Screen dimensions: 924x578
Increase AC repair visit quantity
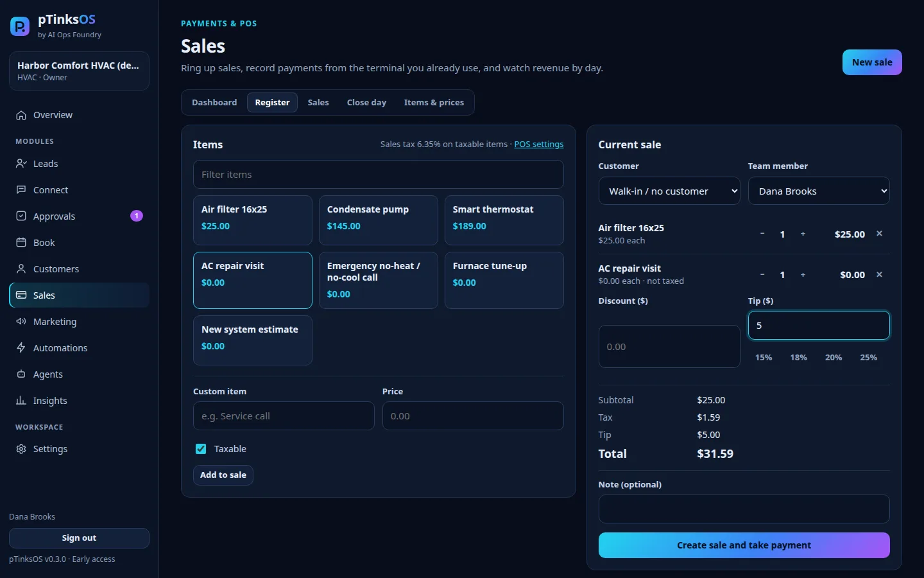803,275
